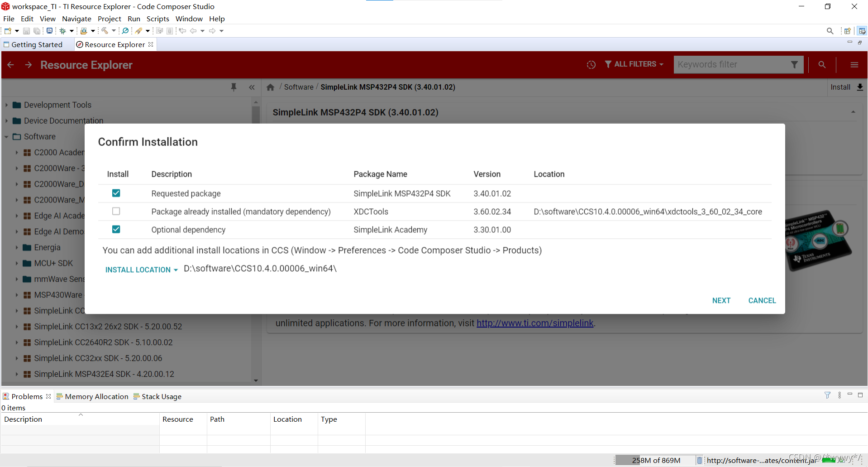Open the Window menu

point(189,19)
